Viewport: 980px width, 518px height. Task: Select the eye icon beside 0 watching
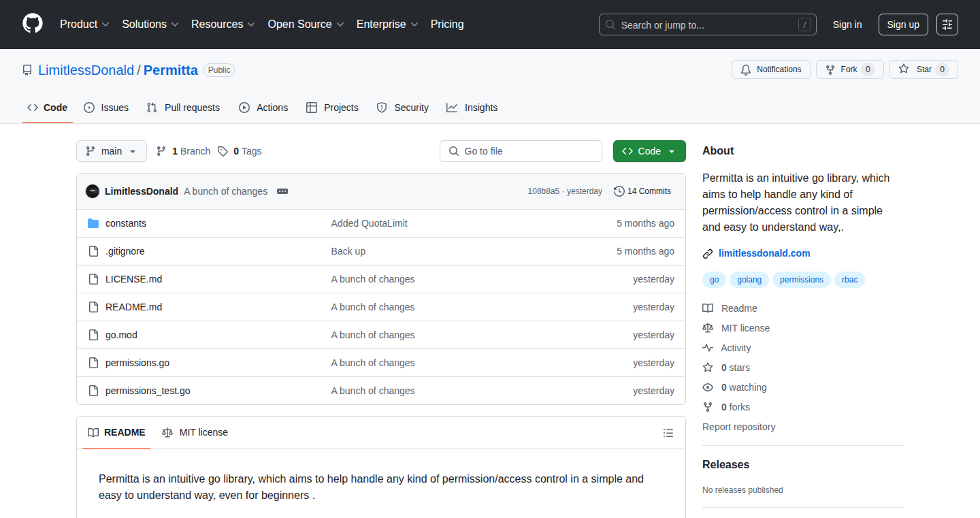coord(708,387)
